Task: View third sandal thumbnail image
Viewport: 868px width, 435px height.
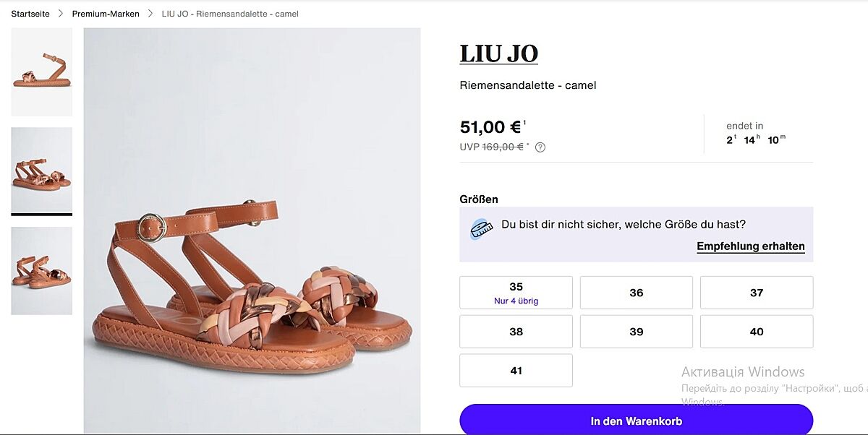Action: [x=41, y=271]
